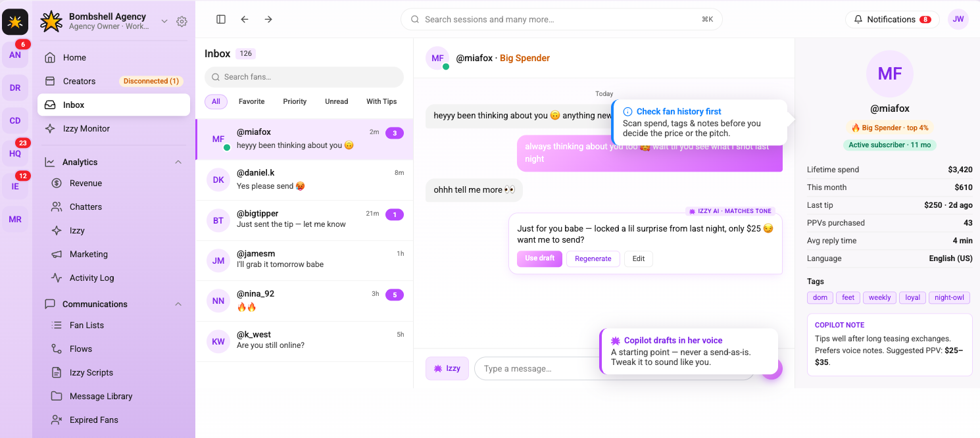Collapse the Analytics section chevron
The height and width of the screenshot is (438, 980).
tap(178, 162)
